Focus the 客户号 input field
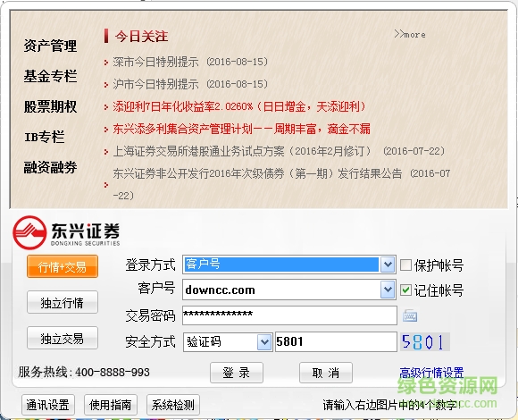The image size is (518, 420). [281, 290]
